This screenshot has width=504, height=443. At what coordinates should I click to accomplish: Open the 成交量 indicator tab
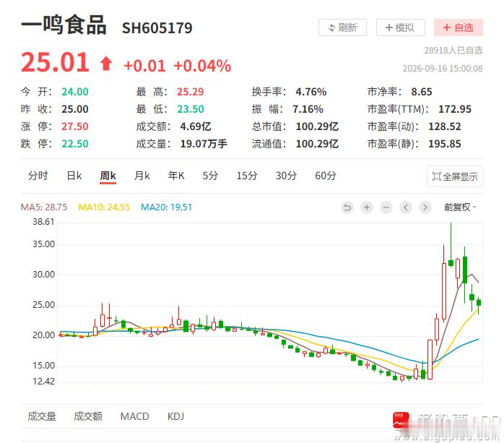(42, 416)
